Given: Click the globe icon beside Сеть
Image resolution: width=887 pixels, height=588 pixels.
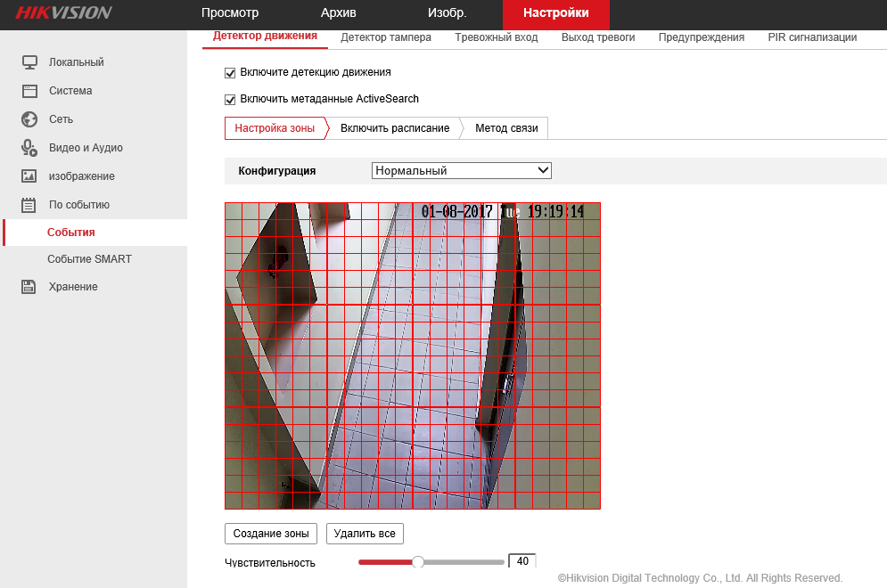Looking at the screenshot, I should click(29, 119).
